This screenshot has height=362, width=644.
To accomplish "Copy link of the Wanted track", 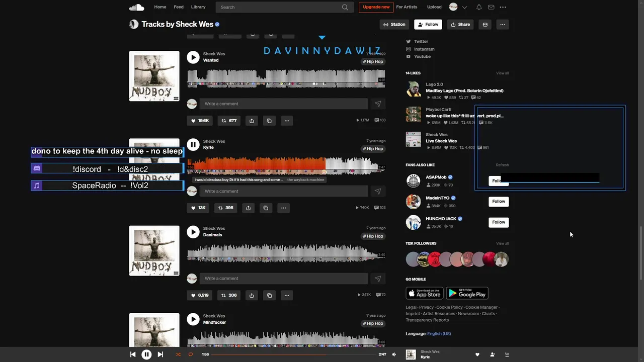I will (269, 121).
